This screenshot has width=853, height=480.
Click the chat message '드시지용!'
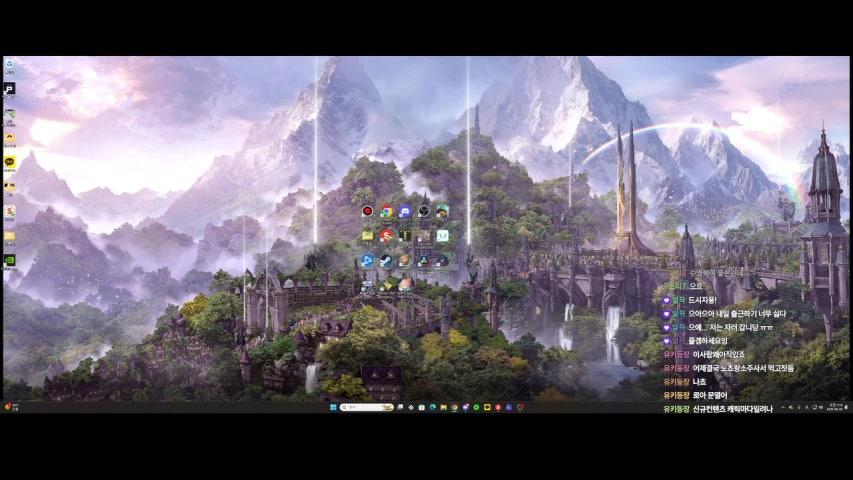point(702,300)
